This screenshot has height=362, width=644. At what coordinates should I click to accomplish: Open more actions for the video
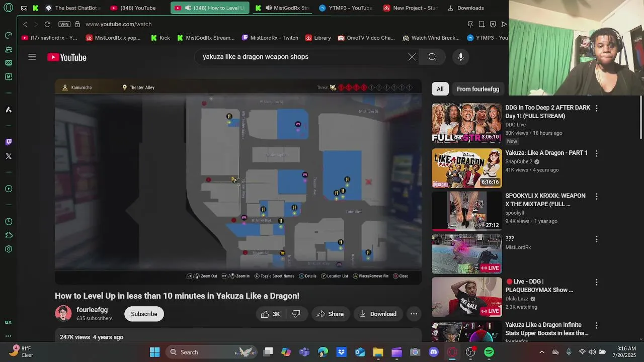click(414, 314)
